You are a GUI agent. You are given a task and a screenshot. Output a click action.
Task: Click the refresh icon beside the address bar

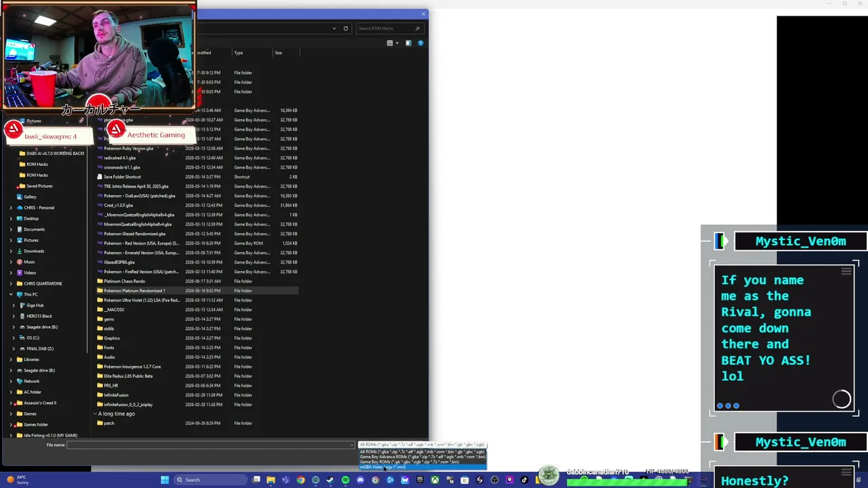(346, 28)
